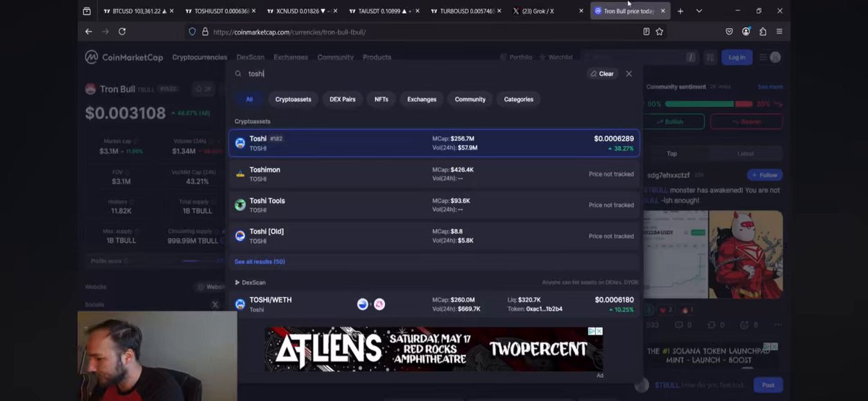Vote Bullish on community sentiment
This screenshot has width=868, height=401.
(675, 121)
